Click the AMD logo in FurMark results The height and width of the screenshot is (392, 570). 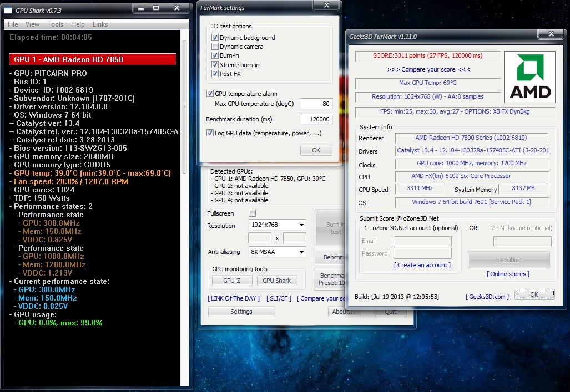click(529, 77)
